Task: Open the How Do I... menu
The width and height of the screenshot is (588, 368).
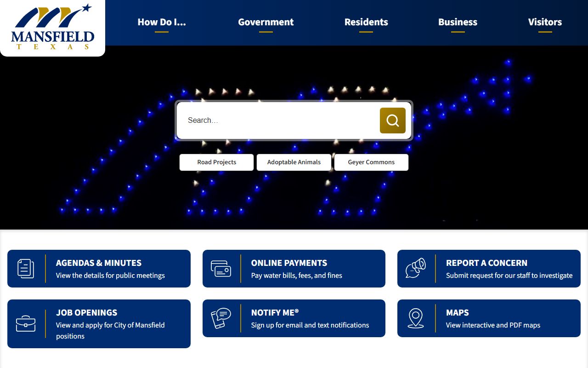Action: [162, 22]
